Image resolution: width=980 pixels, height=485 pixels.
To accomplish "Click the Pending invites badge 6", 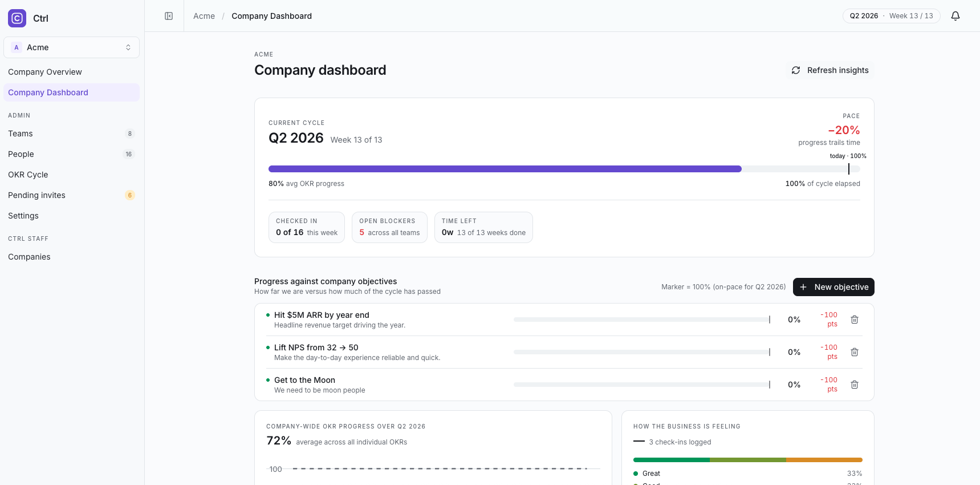I will (130, 195).
